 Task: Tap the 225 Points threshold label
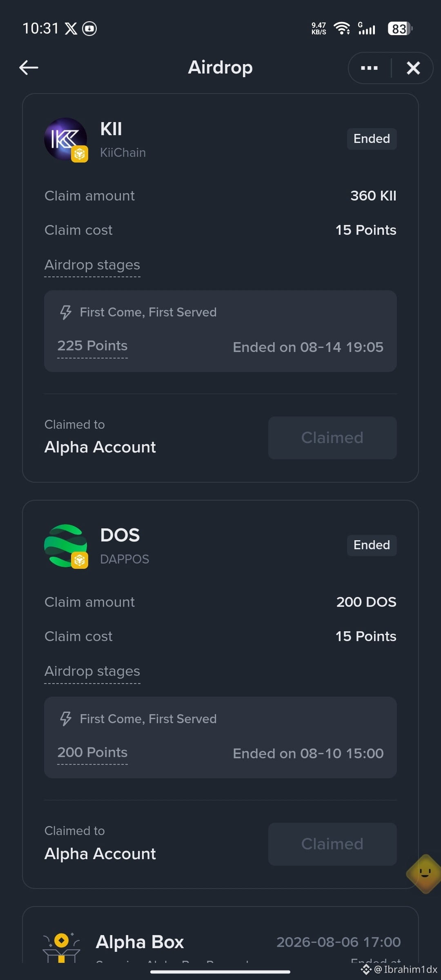click(92, 346)
